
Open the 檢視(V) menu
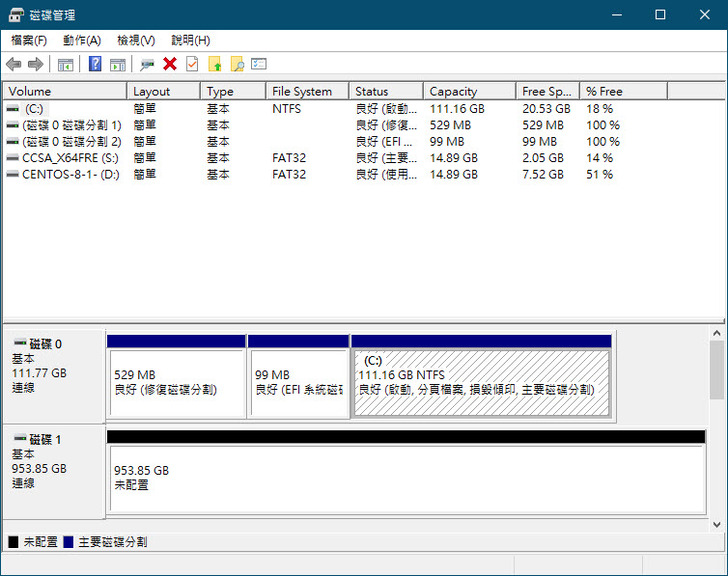[136, 40]
